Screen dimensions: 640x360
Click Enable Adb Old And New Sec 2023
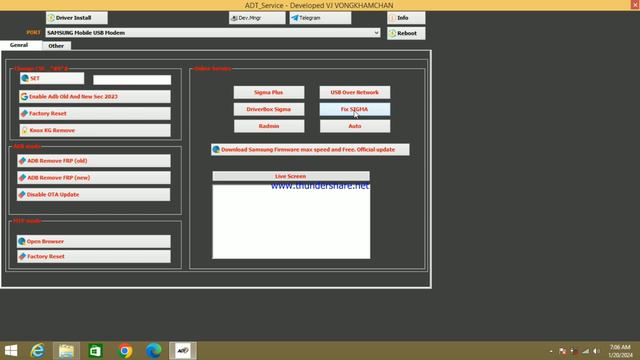coord(95,97)
